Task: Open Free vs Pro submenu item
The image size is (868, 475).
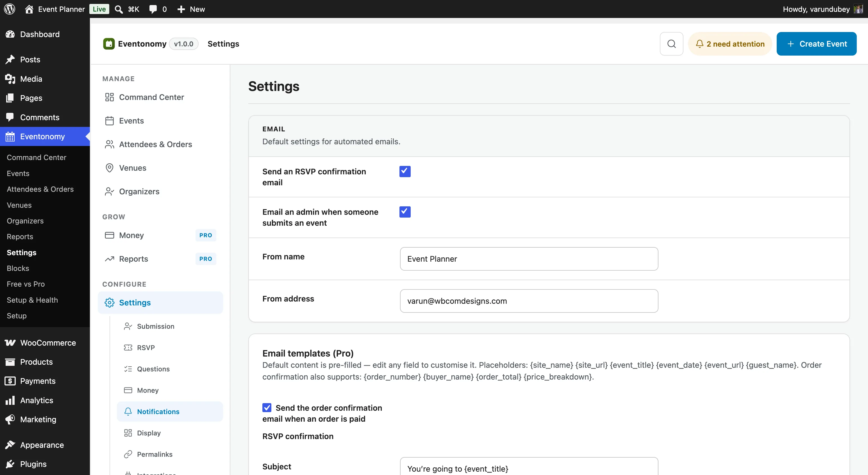Action: (26, 284)
